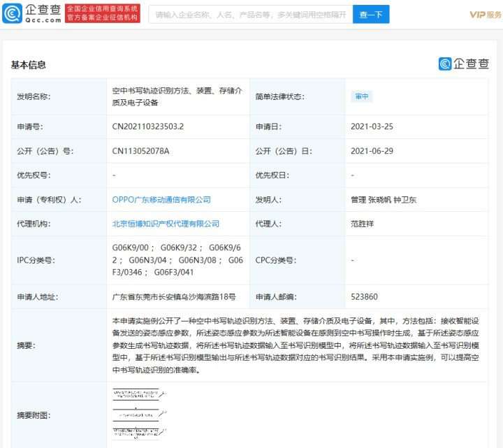Open the 北京恒博知识产权代理有限公司 agency link
Viewport: 503px width, 448px height.
click(x=166, y=224)
